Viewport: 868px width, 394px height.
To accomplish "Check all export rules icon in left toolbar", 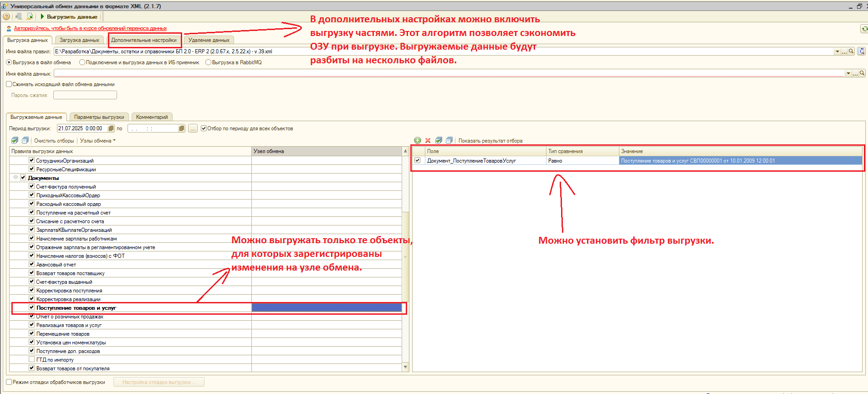I will click(15, 140).
